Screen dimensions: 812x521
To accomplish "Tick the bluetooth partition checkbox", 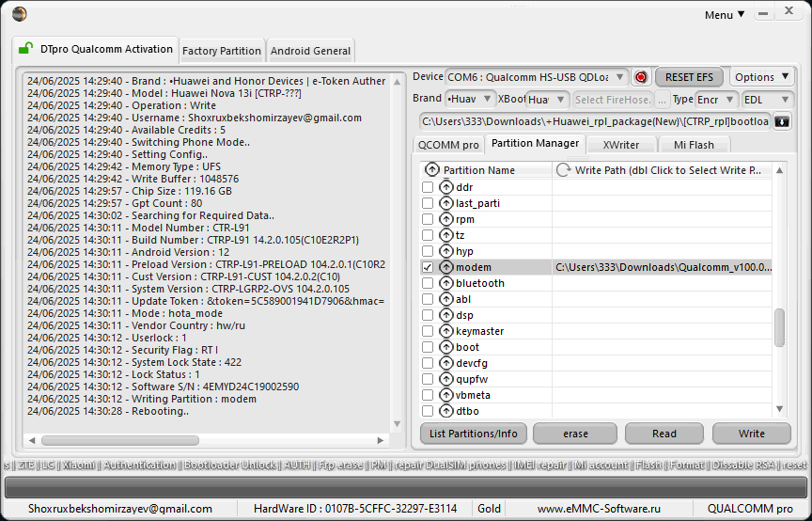I will click(x=428, y=284).
